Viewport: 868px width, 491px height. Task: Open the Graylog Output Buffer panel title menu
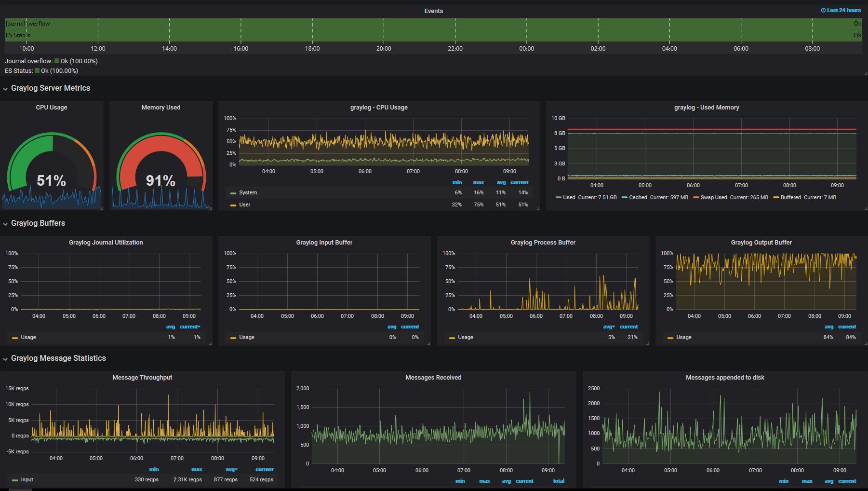(761, 243)
